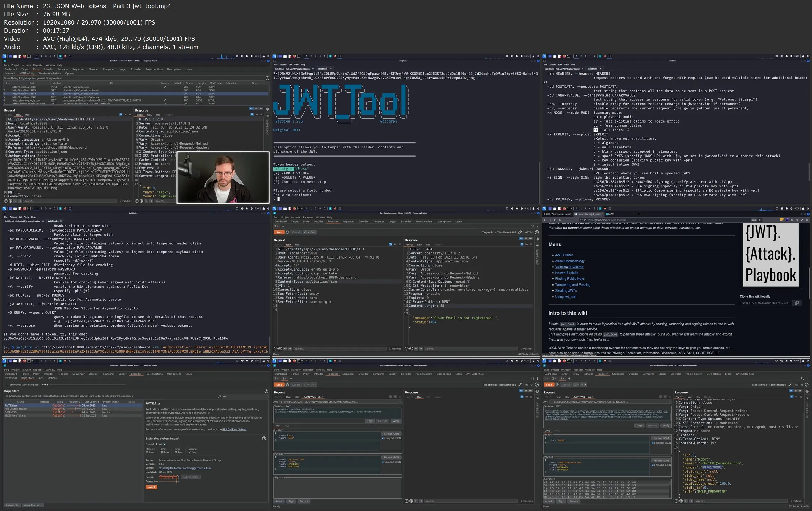Sort BApp list by Popularity column header

[74, 402]
